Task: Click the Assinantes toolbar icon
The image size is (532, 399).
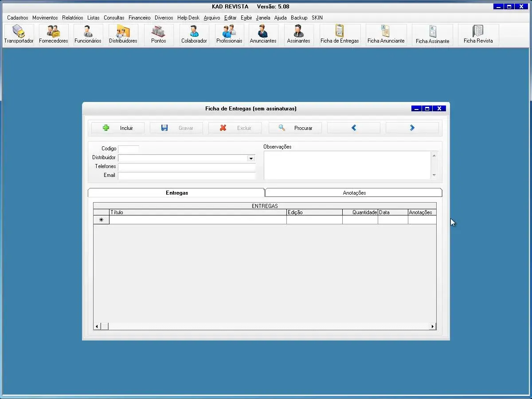Action: click(x=298, y=35)
